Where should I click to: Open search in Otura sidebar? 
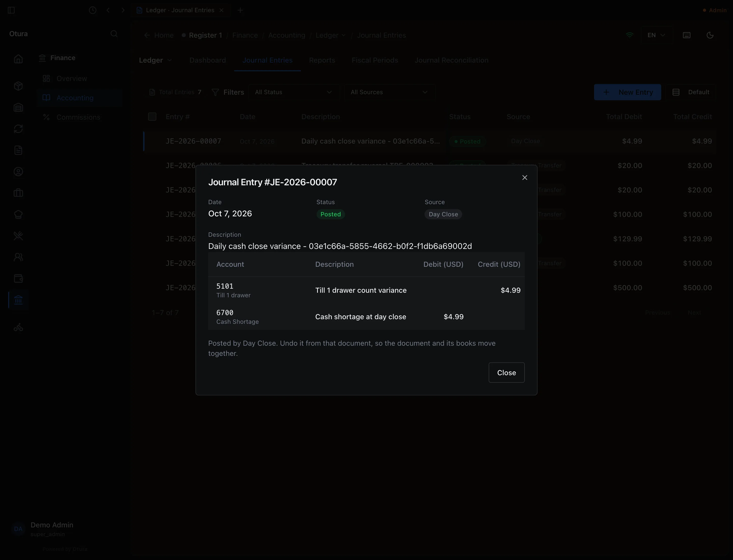coord(114,34)
